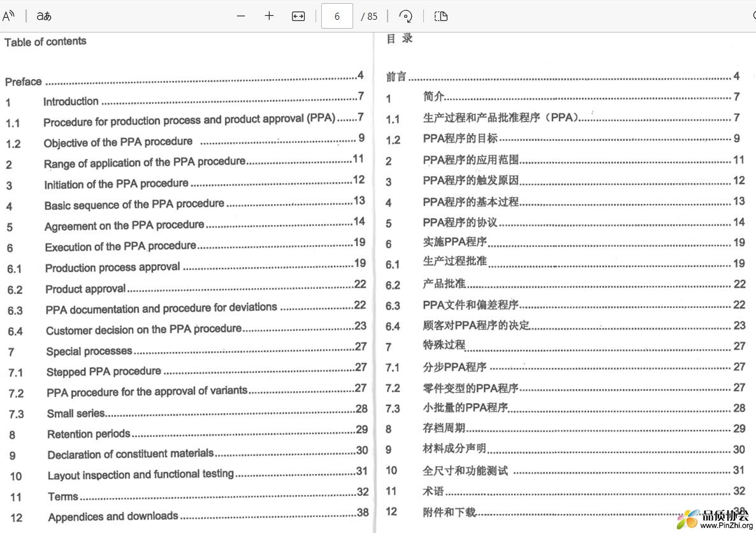Click the page number input field
Image resolution: width=756 pixels, height=533 pixels.
(337, 16)
